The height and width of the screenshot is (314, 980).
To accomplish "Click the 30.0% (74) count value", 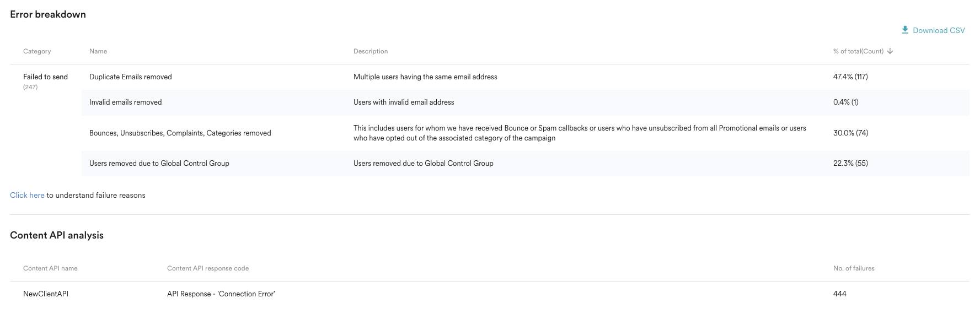I will pyautogui.click(x=850, y=133).
